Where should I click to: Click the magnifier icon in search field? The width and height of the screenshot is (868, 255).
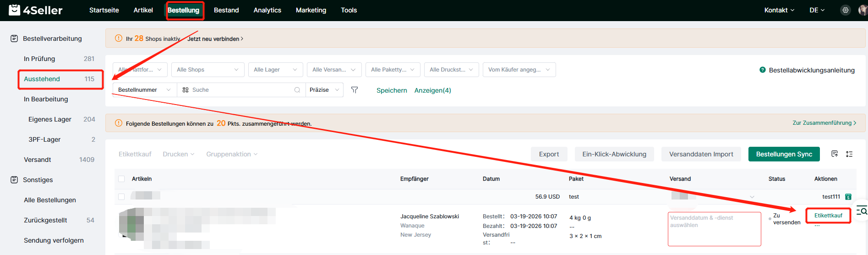coord(297,90)
